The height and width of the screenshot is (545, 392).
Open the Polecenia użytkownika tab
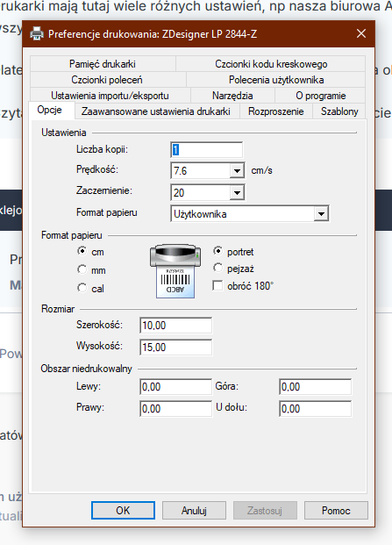click(276, 80)
